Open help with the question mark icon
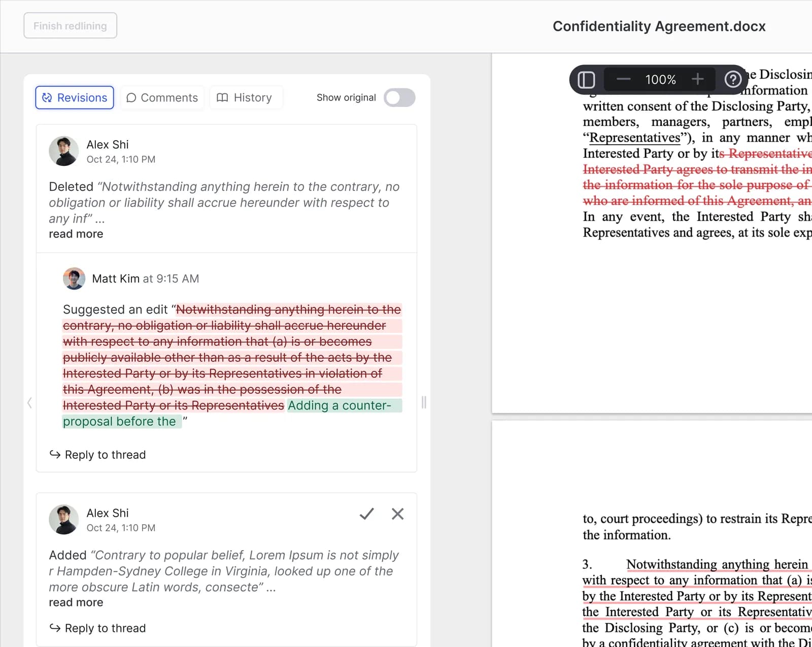The image size is (812, 647). coord(733,79)
